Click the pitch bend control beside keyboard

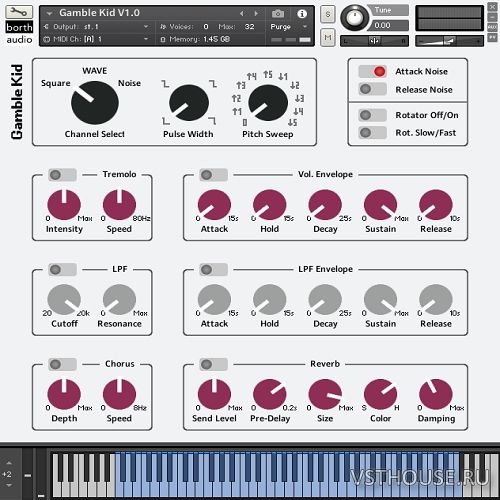point(28,475)
